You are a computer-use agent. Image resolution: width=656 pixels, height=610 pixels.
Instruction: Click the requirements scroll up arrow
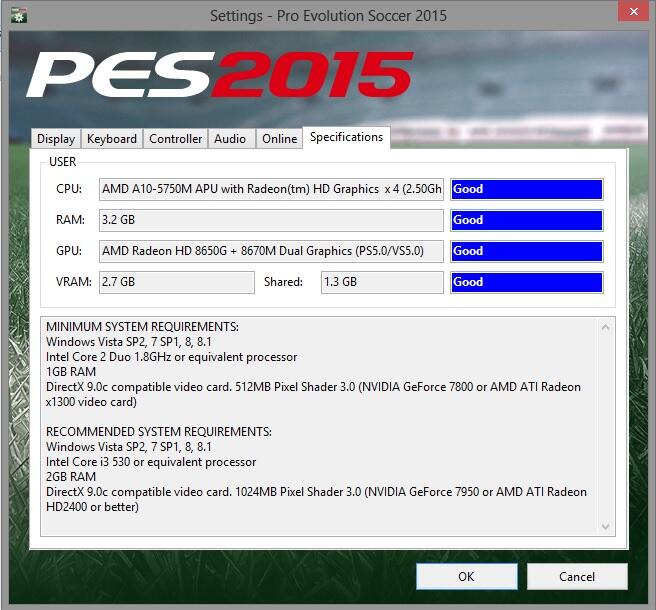605,328
